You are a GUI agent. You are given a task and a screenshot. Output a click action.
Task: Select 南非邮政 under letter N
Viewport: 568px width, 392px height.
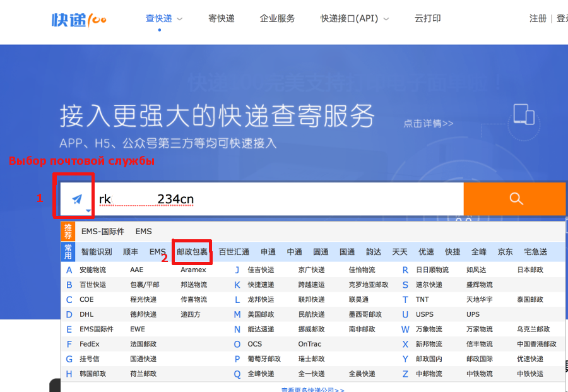[362, 330]
